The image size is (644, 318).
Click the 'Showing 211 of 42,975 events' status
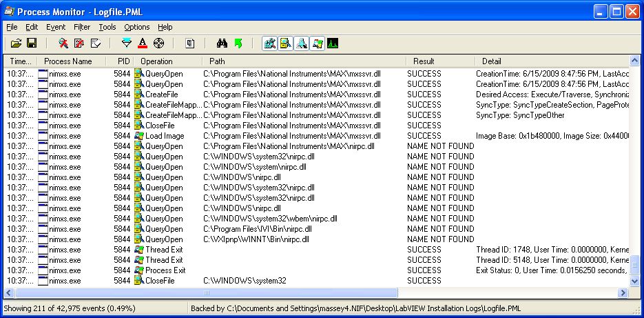point(70,308)
